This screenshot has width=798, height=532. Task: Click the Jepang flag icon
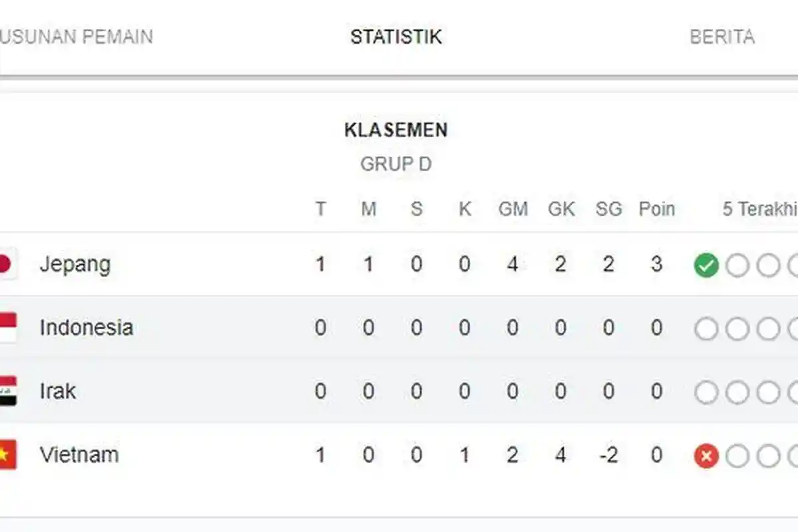(x=7, y=263)
